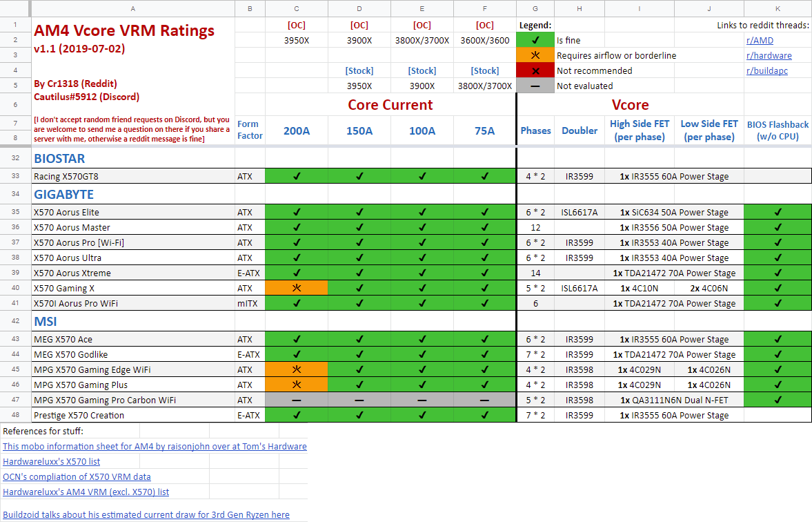Click BIOS Flashback checkmark for MEG X570 Godlike
Viewport: 812px width, 522px height.
coord(778,355)
